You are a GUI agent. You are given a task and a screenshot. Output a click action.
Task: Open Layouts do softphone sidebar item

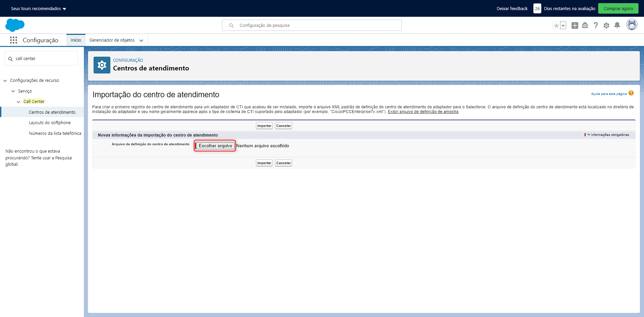(50, 123)
